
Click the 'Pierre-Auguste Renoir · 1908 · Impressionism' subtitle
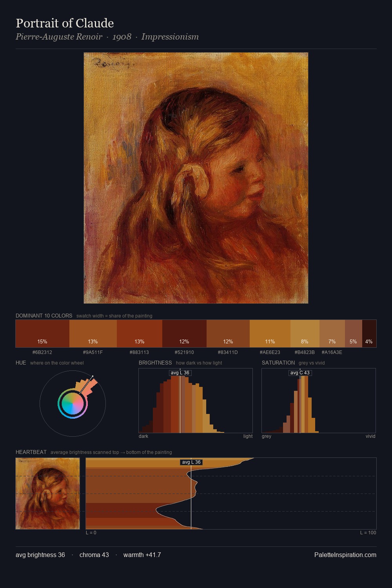(107, 37)
